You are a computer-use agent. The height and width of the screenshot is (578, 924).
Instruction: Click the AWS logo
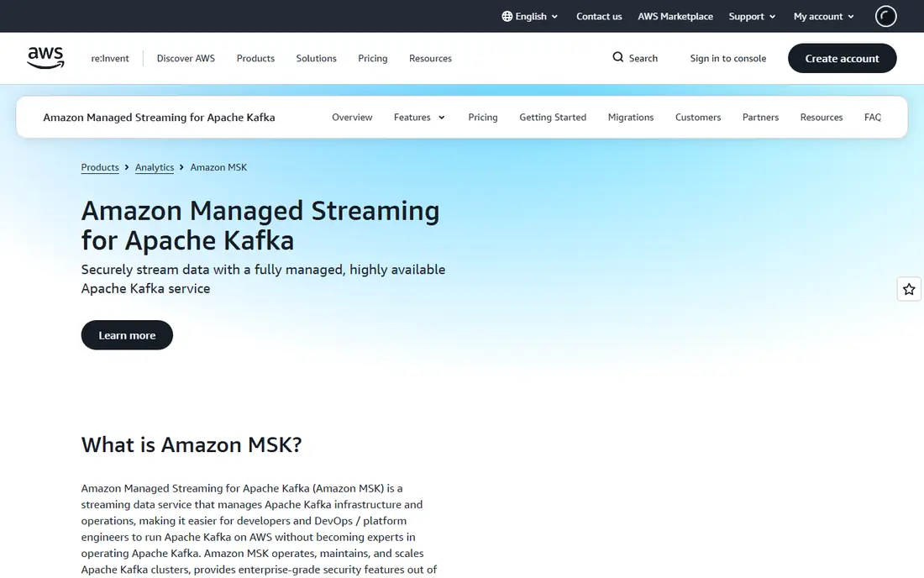point(45,58)
